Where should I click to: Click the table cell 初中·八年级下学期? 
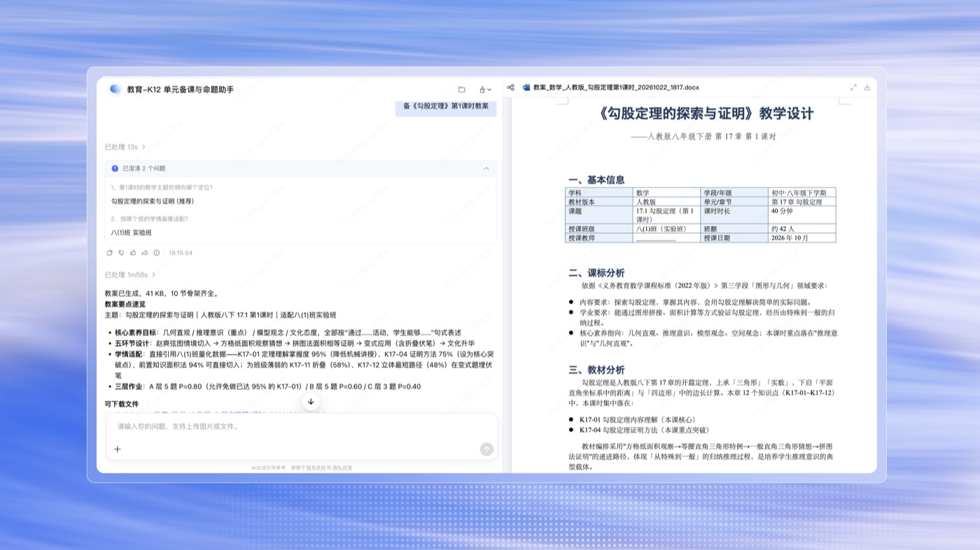coord(802,192)
